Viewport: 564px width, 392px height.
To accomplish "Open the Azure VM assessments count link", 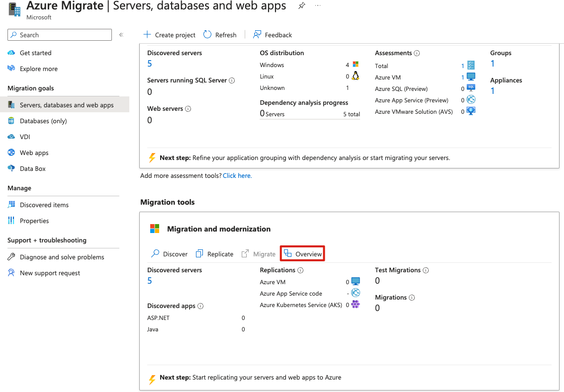I will click(463, 77).
